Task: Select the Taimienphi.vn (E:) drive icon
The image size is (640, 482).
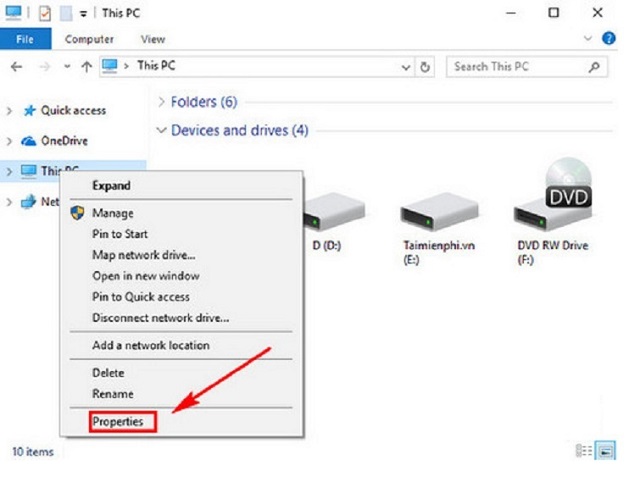Action: point(439,212)
